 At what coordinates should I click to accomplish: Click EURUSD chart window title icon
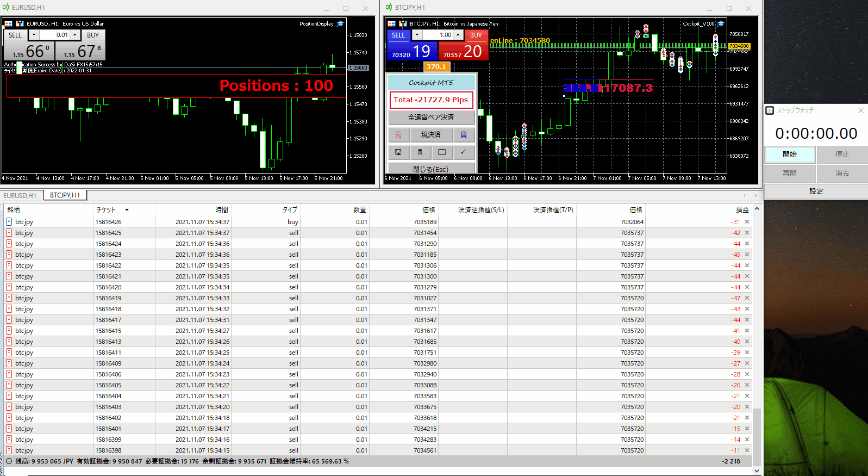click(x=5, y=8)
